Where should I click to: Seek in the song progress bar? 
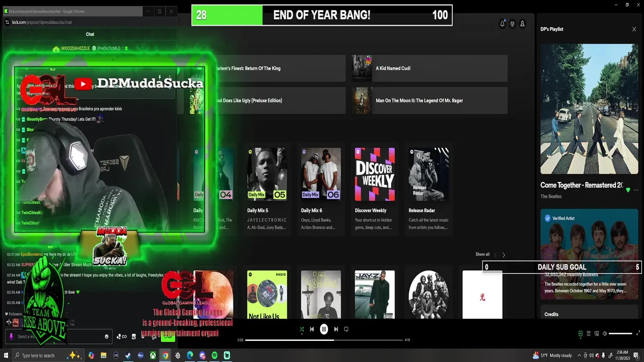click(x=324, y=340)
